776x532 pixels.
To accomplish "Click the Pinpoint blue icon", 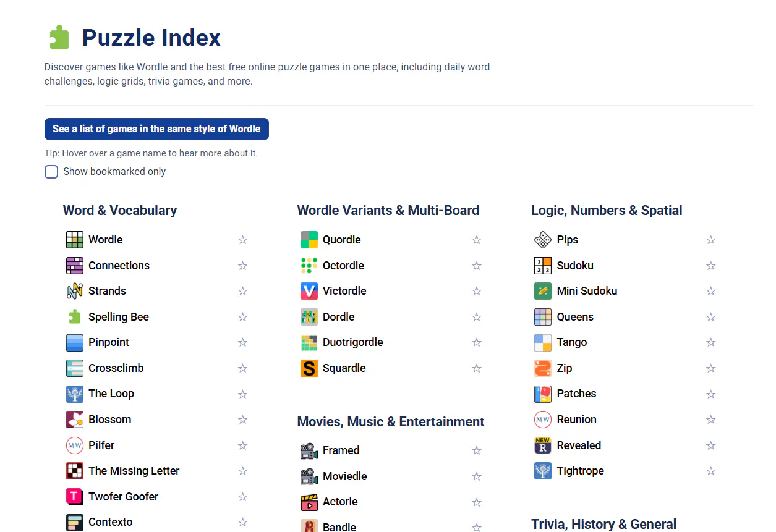I will pos(75,342).
